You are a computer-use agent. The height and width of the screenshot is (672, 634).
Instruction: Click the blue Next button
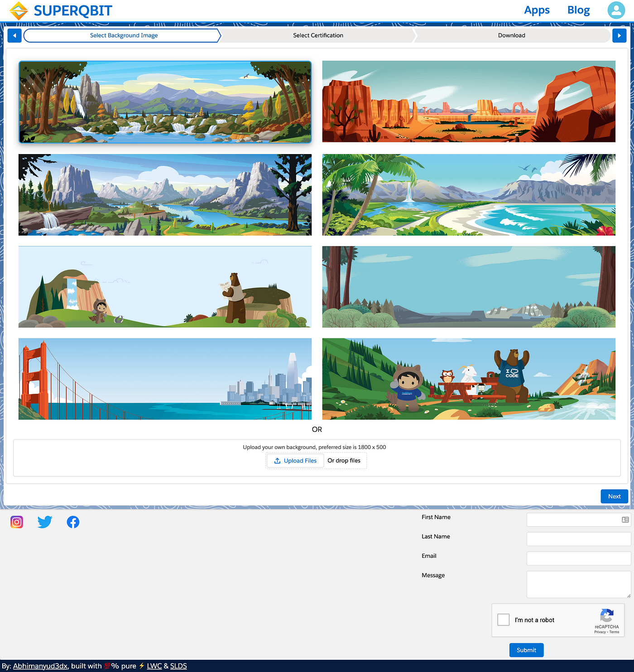614,496
